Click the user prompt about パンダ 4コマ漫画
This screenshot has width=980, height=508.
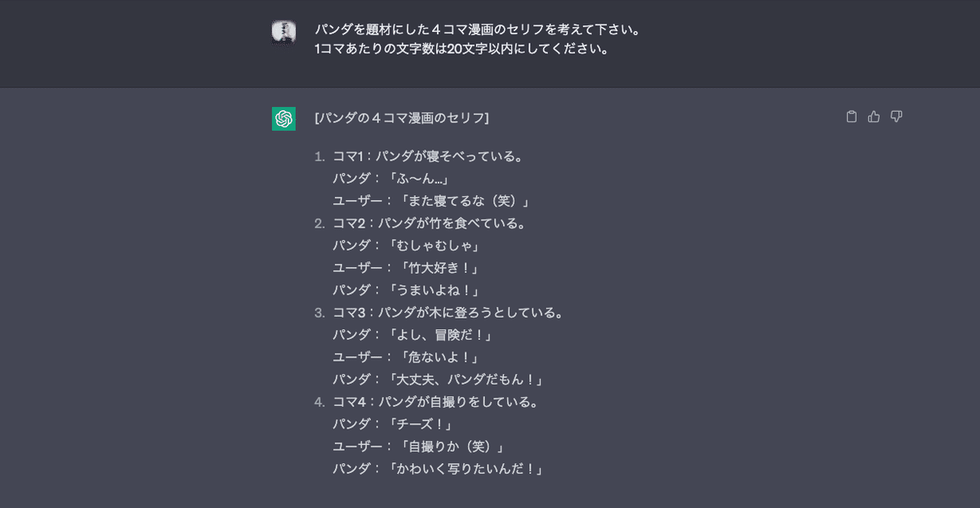478,29
